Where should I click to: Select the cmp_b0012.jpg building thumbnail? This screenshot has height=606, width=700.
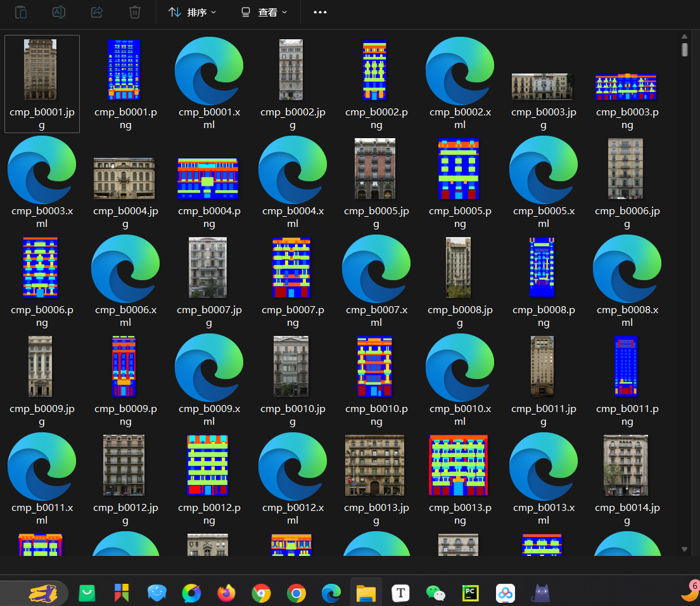point(124,465)
